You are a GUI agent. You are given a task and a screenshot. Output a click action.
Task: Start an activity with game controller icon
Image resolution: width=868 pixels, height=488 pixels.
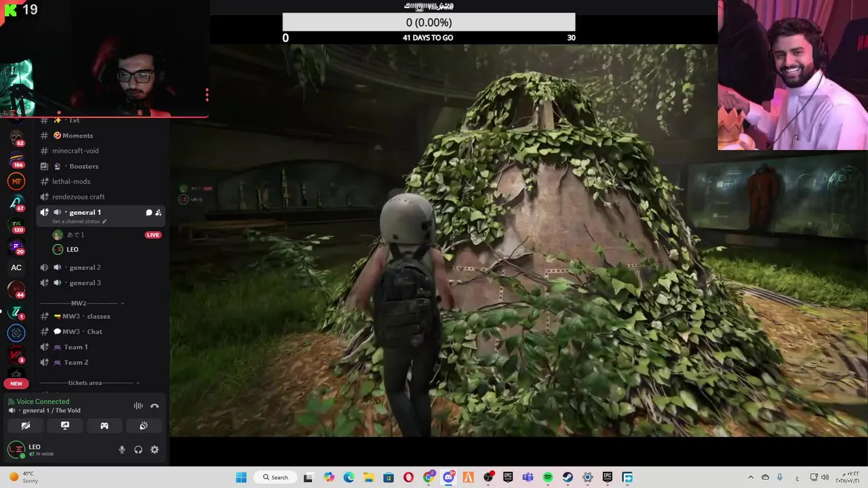click(104, 426)
